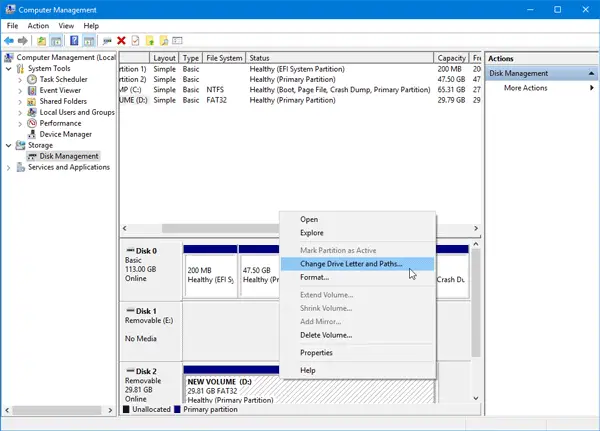Image resolution: width=600 pixels, height=431 pixels.
Task: Choose Change Drive Letter and Paths
Action: tap(357, 264)
